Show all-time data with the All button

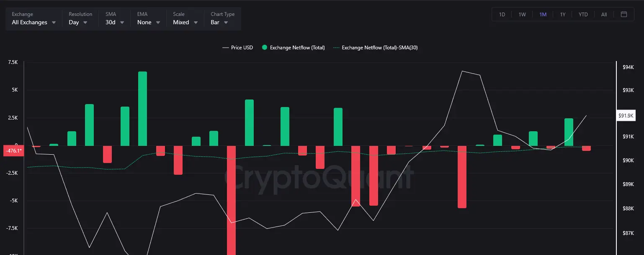603,14
